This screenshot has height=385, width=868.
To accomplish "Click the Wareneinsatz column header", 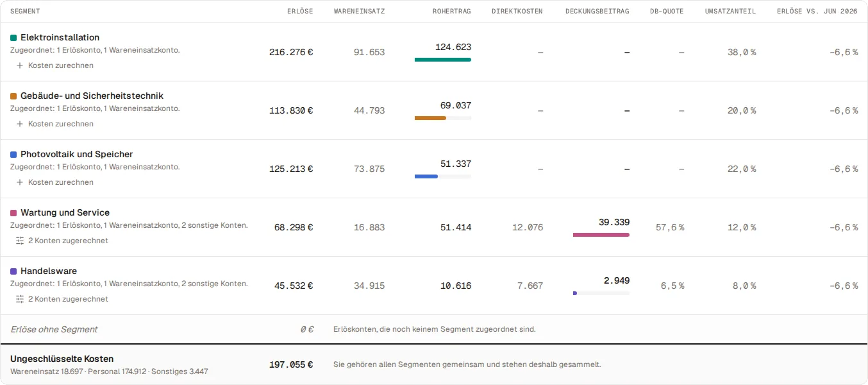I will coord(360,11).
